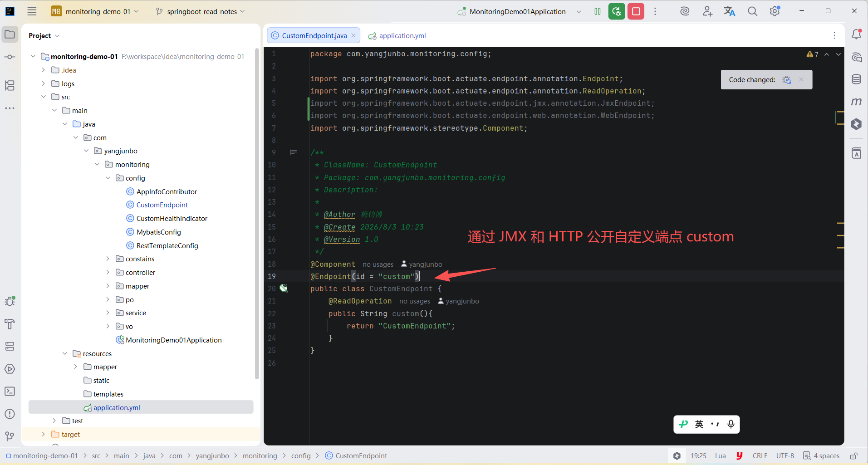This screenshot has height=465, width=868.
Task: Toggle rendered view of doc comment
Action: [294, 152]
